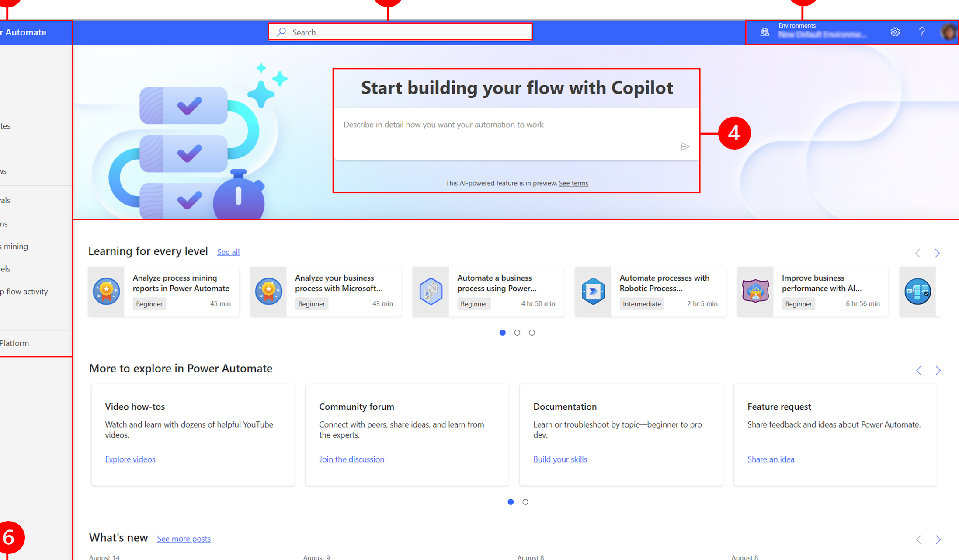Open Process mining in left navigation
The width and height of the screenshot is (959, 560).
14,246
